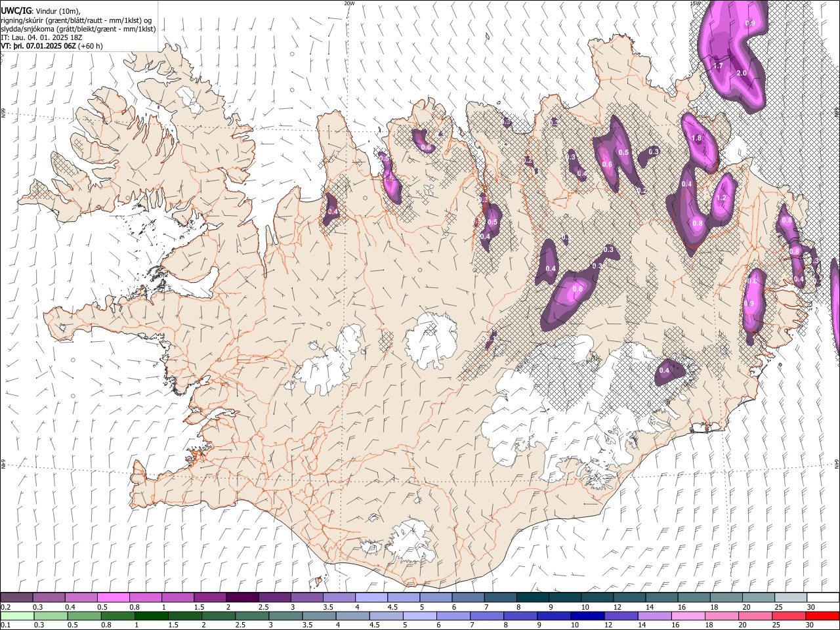Click the bright pink 0.5–0.8 swatch in upper scale
The image size is (840, 630).
pyautogui.click(x=113, y=598)
